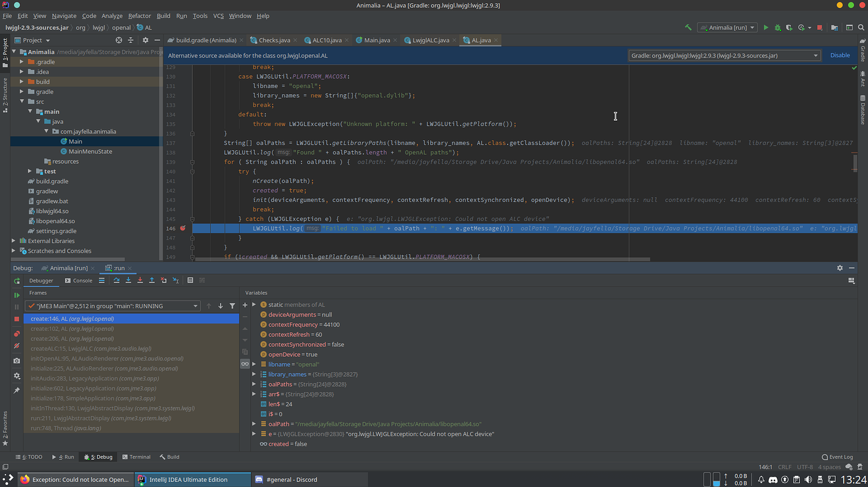Open the TODO tool window button
Viewport: 868px width, 487px height.
[29, 457]
